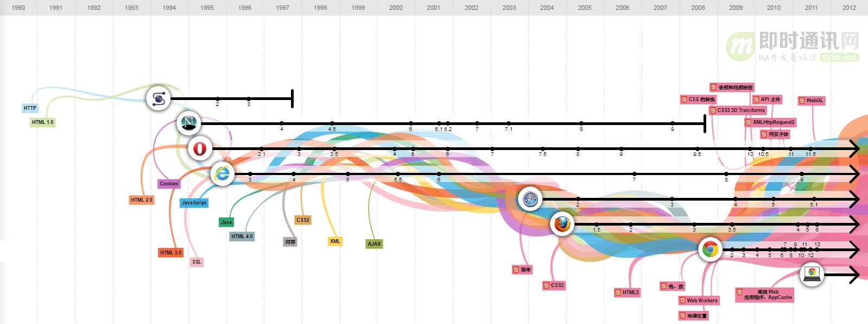Select the Netscape version 7.1 marker
This screenshot has width=868, height=324.
click(x=509, y=123)
